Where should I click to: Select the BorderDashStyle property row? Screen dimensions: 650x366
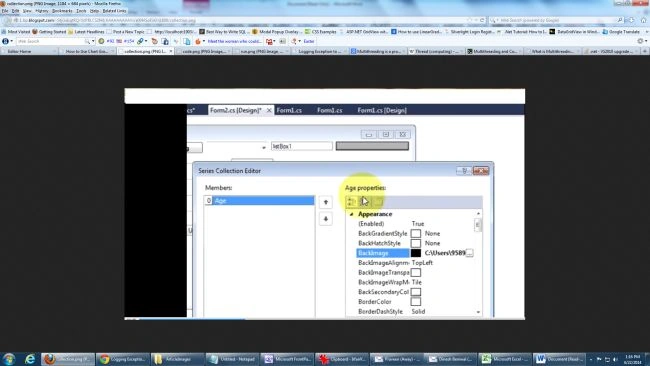click(415, 312)
